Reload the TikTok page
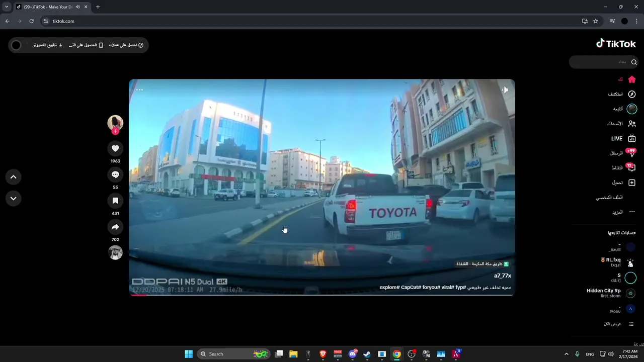This screenshot has width=644, height=362. coord(31,21)
